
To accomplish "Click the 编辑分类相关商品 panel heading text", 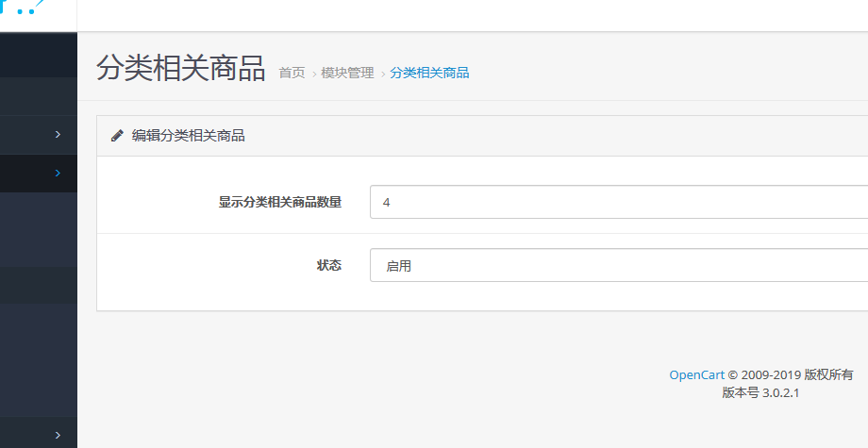I will (188, 136).
